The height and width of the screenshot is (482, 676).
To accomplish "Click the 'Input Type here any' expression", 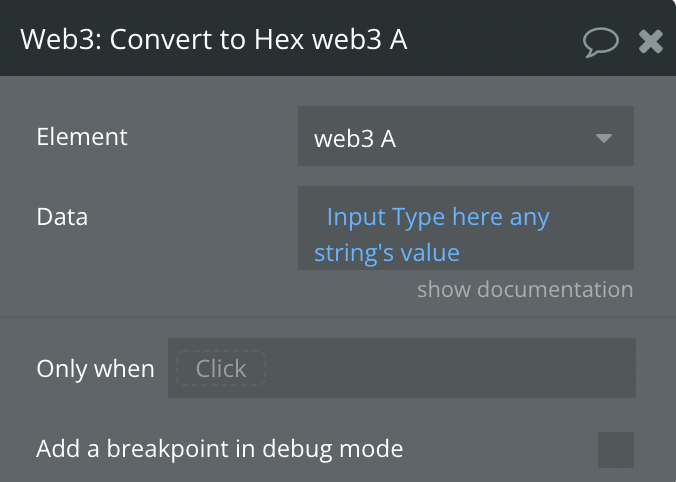I will coord(438,216).
